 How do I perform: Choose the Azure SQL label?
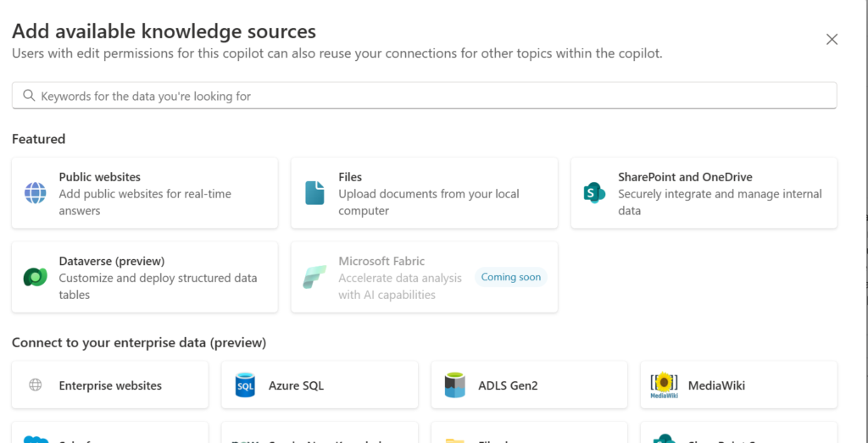[296, 385]
